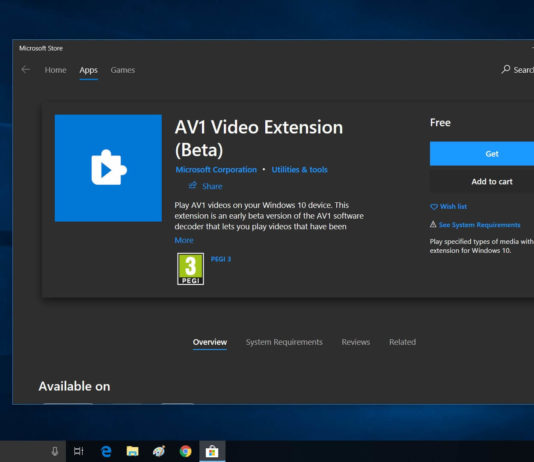Open the Utilities & tools category link
The width and height of the screenshot is (534, 462).
(299, 170)
